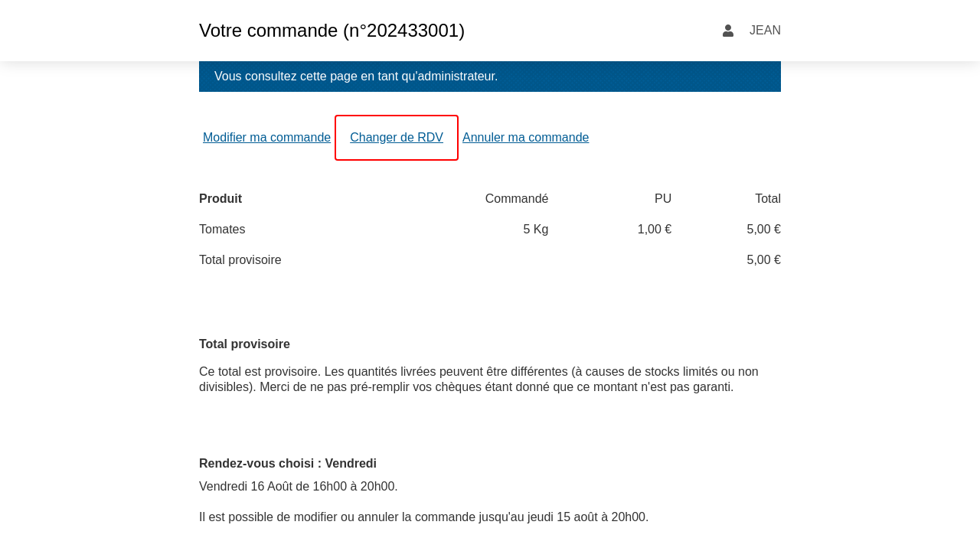Click the administrator notice banner
This screenshot has height=551, width=980.
coord(489,77)
